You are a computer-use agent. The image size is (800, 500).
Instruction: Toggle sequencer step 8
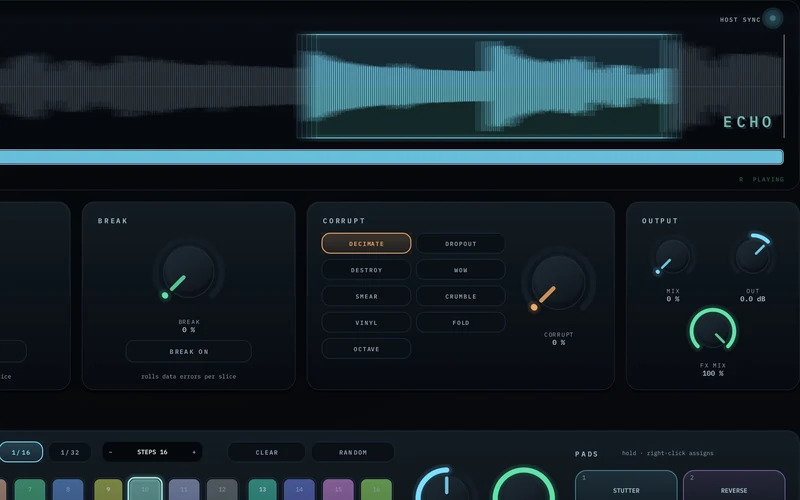tap(68, 489)
